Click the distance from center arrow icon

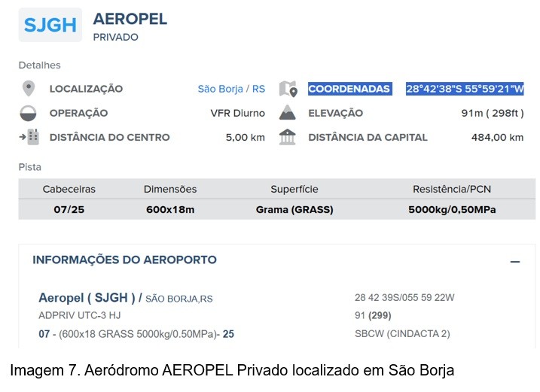[x=29, y=137]
